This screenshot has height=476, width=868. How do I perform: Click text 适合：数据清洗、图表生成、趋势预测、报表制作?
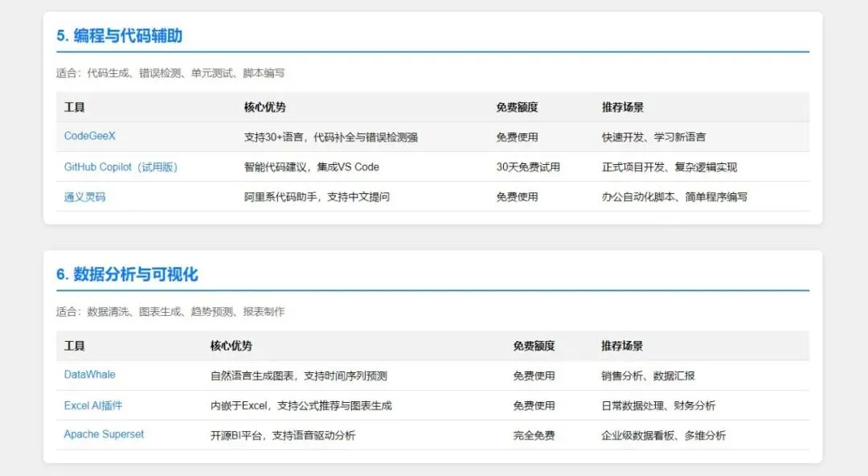tap(170, 311)
